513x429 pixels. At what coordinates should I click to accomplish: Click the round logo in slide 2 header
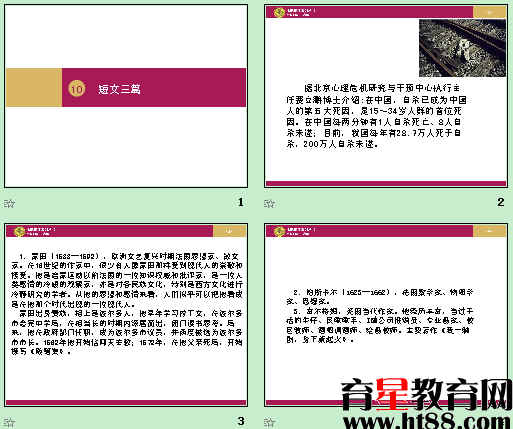click(x=279, y=12)
